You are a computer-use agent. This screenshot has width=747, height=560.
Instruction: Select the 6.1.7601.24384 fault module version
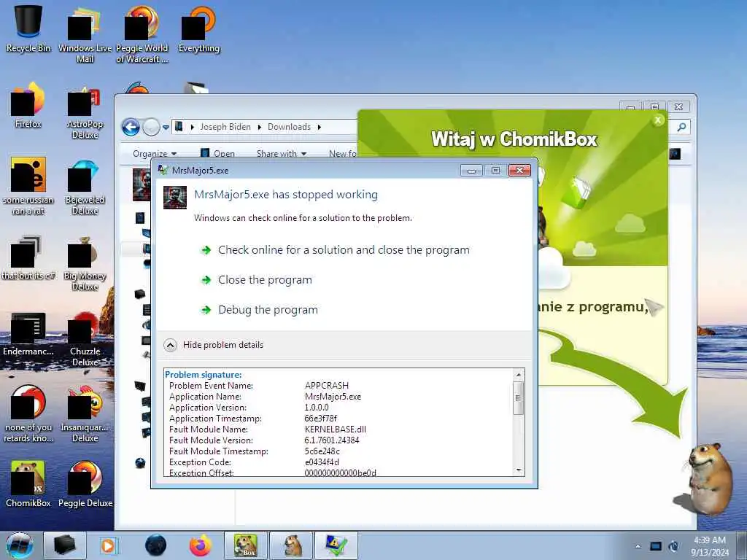[x=332, y=440]
